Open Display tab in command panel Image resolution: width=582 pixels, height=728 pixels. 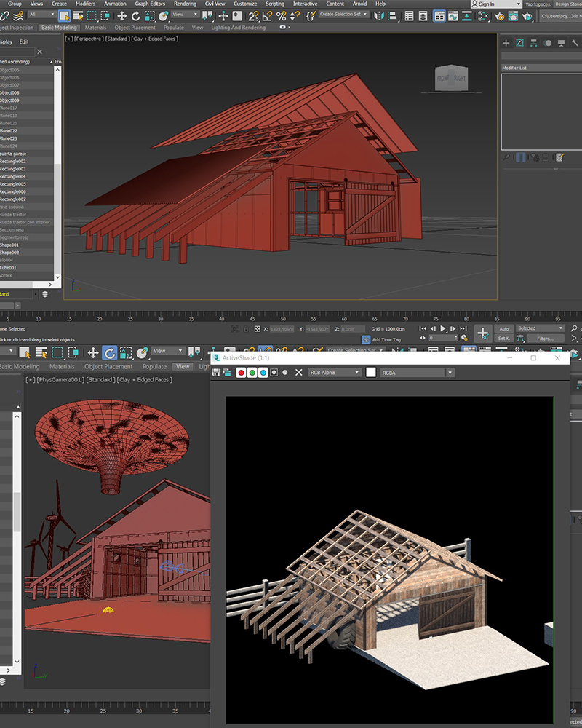pos(561,43)
